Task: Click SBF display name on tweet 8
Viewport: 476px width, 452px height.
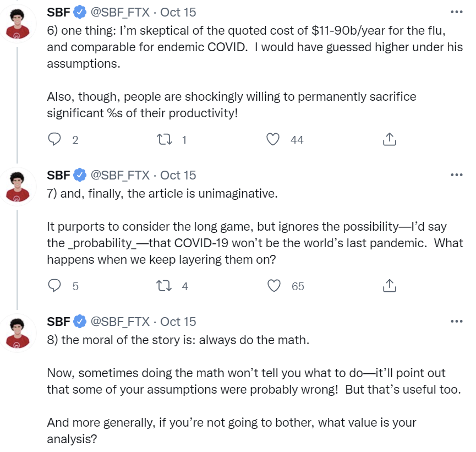Action: point(58,321)
